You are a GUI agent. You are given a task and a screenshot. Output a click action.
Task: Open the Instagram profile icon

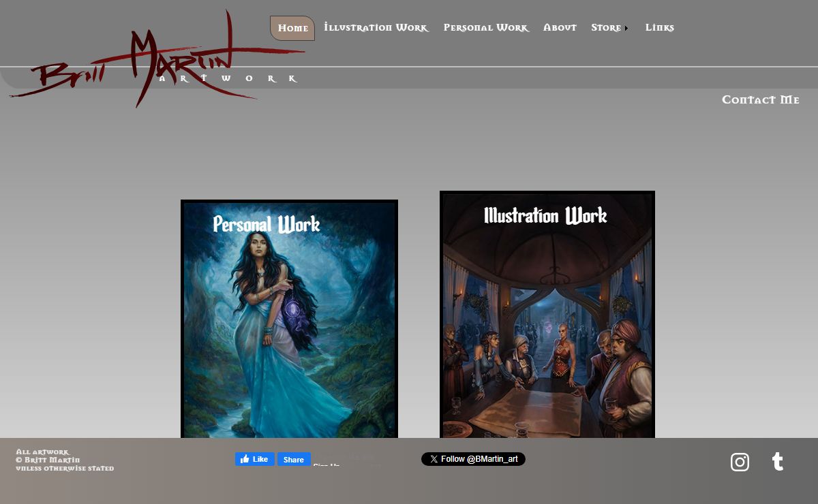coord(740,462)
